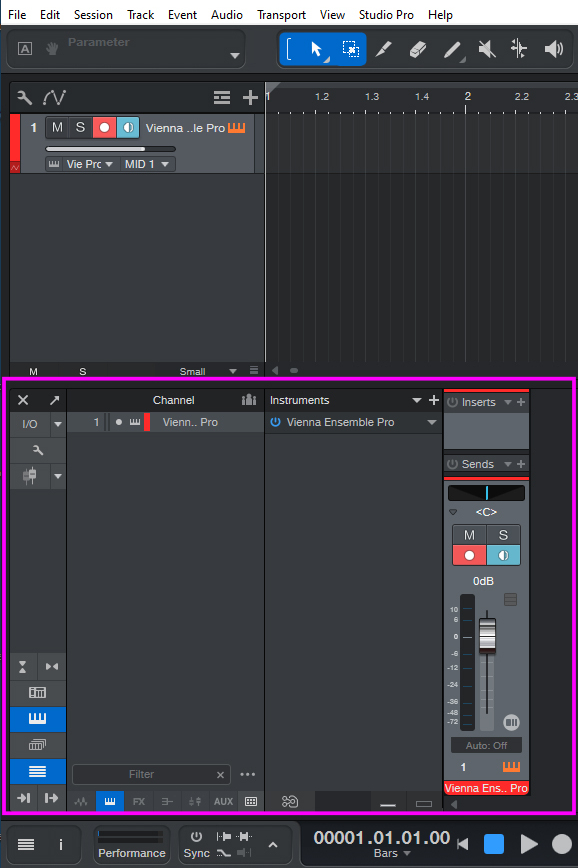Add a new track with plus icon
The width and height of the screenshot is (578, 868).
tap(250, 97)
